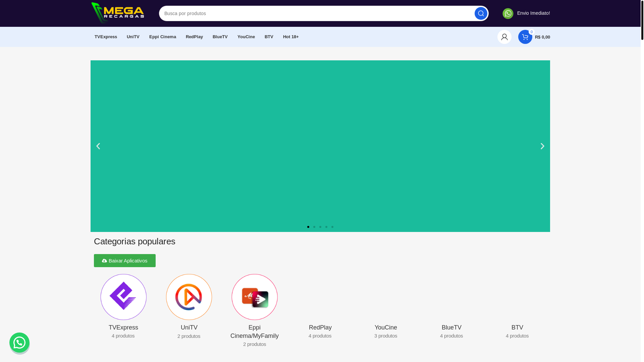This screenshot has width=644, height=362.
Task: Click '4 produtos' under TVExpress
Action: tap(123, 336)
